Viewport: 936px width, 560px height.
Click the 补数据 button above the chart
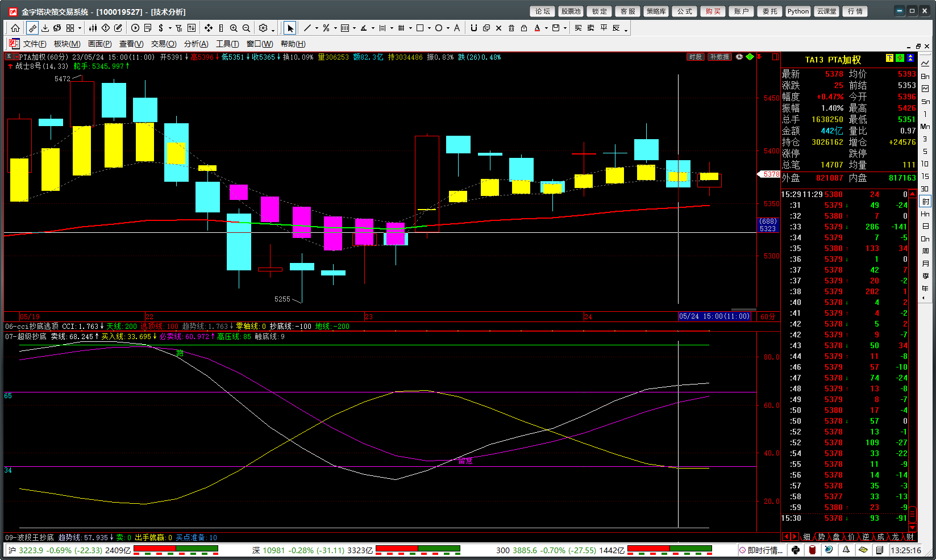click(x=719, y=57)
